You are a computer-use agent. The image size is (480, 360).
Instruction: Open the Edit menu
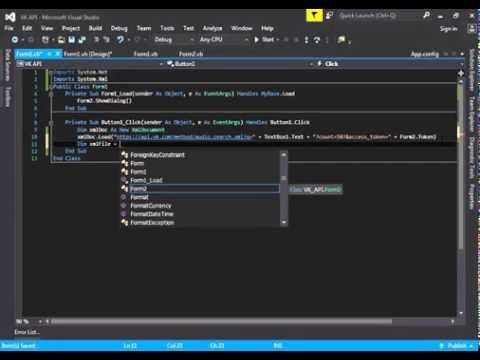click(27, 28)
